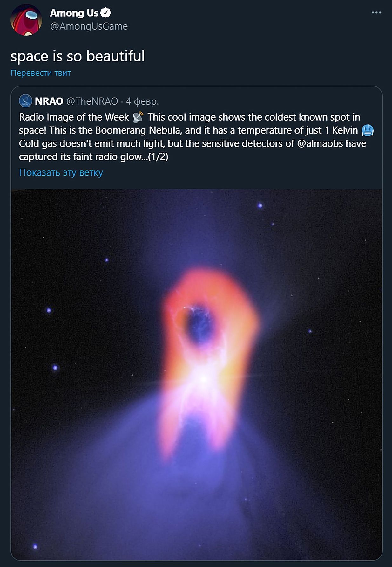This screenshot has height=567, width=392.
Task: Open the NRAO account name in quoted tweet
Action: click(x=49, y=101)
